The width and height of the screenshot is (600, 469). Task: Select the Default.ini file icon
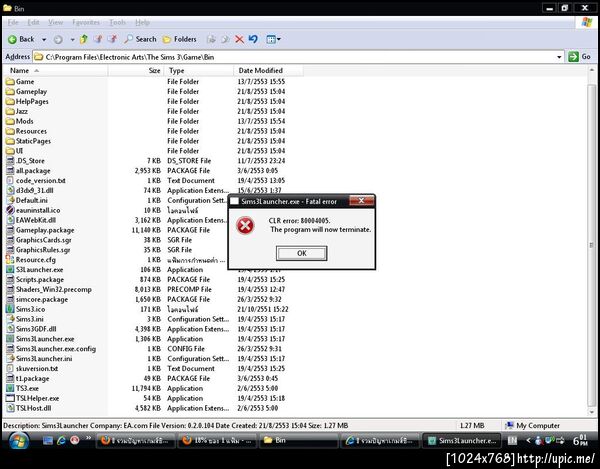10,200
